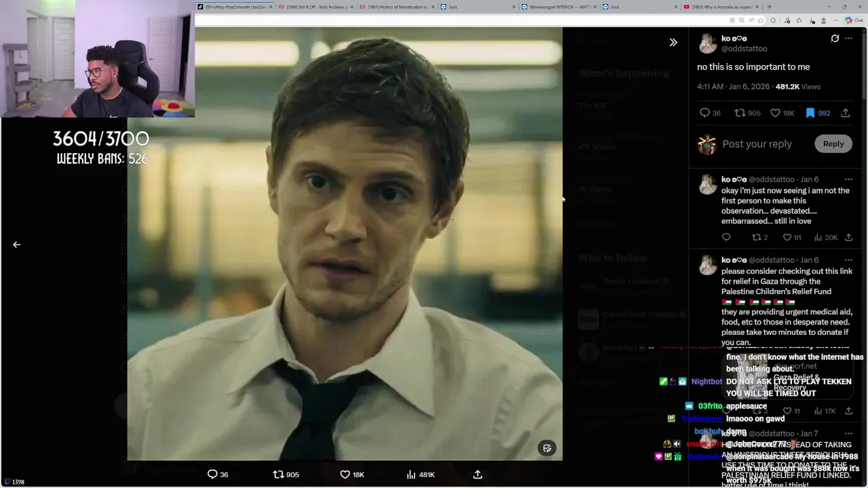Toggle the bookmark showing 992
Image resolution: width=868 pixels, height=488 pixels.
click(817, 113)
